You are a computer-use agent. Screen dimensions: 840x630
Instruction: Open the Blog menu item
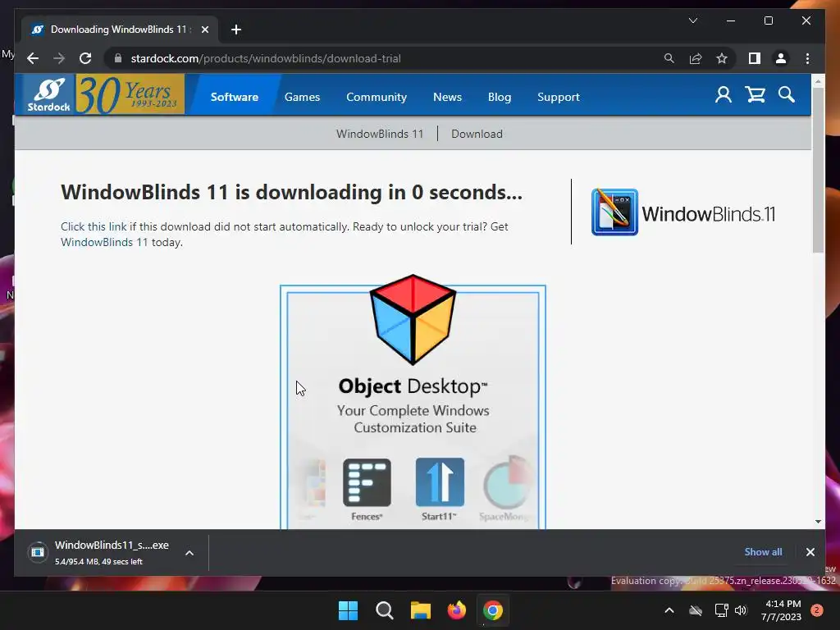(x=500, y=97)
